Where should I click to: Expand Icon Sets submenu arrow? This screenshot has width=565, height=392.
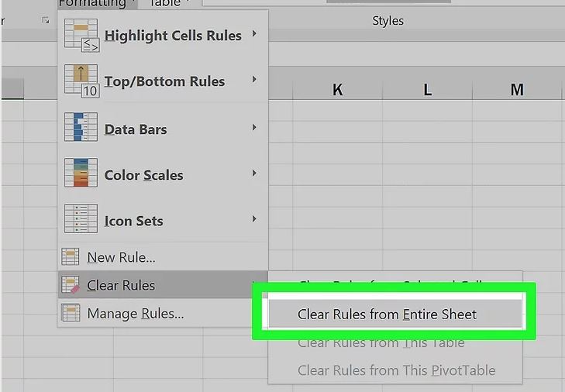(x=254, y=218)
